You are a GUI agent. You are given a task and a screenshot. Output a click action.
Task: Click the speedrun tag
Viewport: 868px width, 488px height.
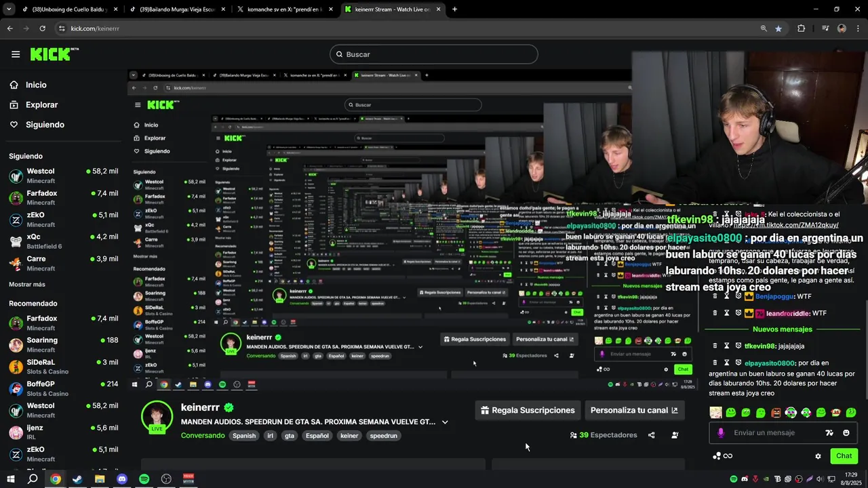coord(384,436)
